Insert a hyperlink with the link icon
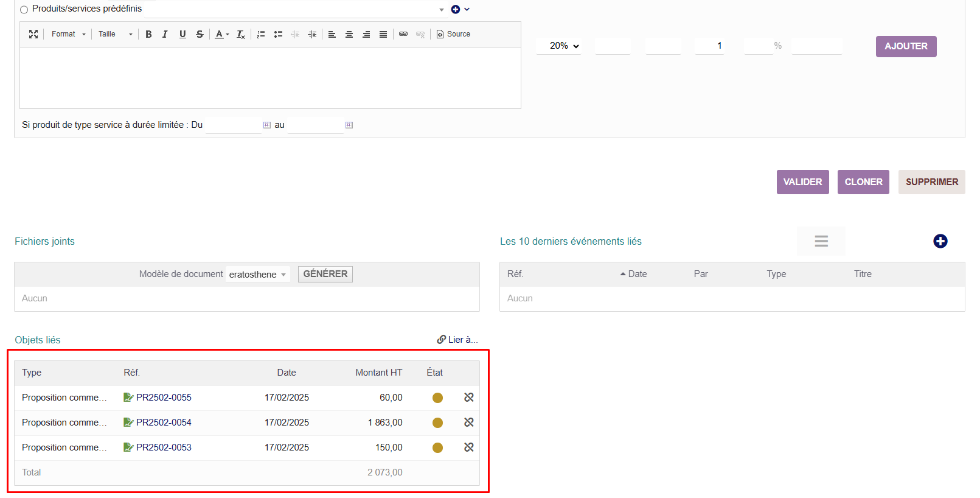Image resolution: width=980 pixels, height=498 pixels. click(403, 34)
